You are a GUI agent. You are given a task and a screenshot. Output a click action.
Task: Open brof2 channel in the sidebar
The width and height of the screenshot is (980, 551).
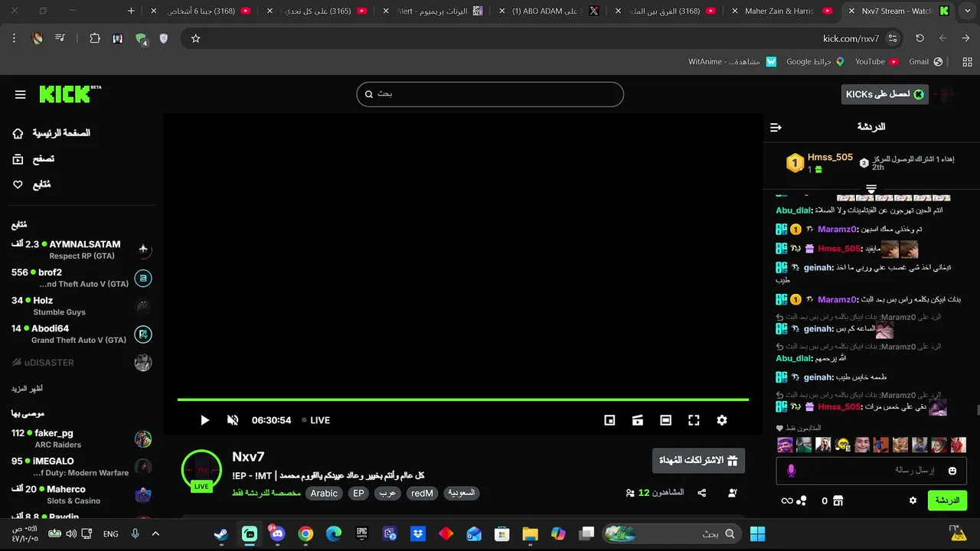pyautogui.click(x=81, y=278)
